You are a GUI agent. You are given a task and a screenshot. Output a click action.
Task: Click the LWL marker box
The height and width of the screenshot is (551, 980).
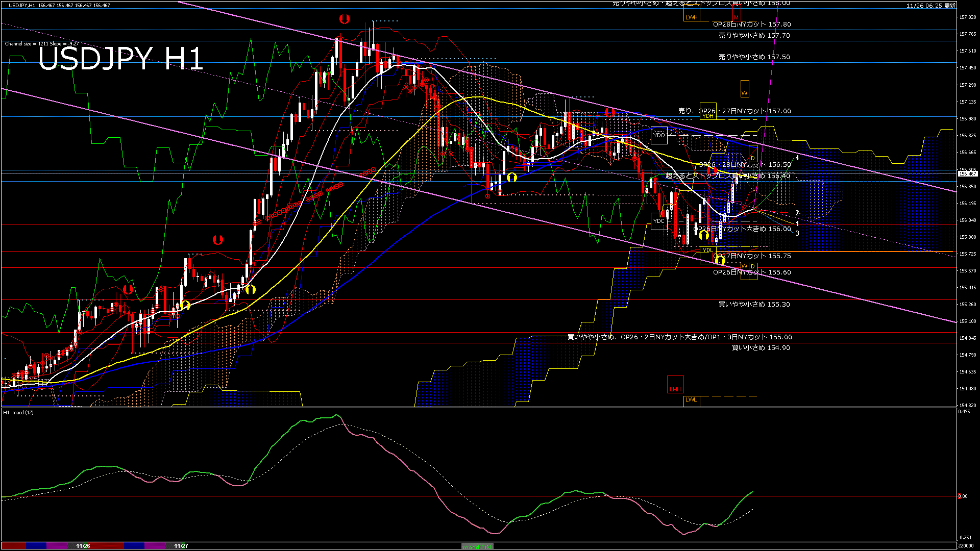(691, 400)
